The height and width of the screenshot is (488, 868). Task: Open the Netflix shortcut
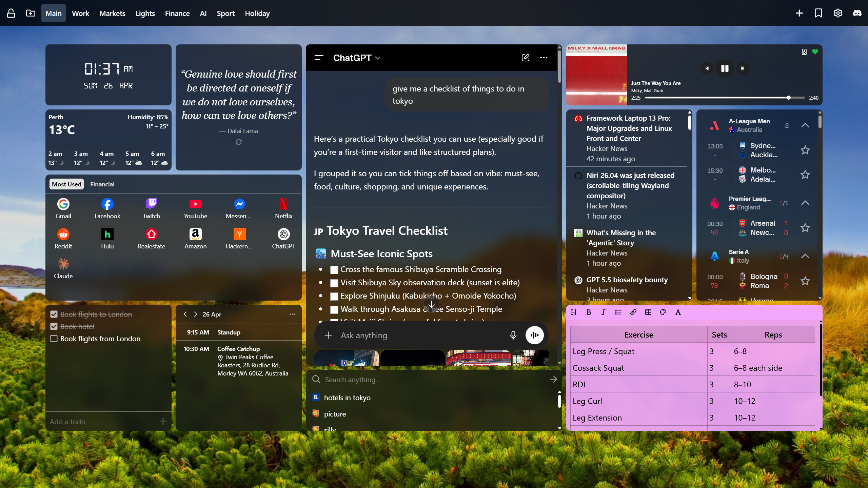pyautogui.click(x=283, y=208)
